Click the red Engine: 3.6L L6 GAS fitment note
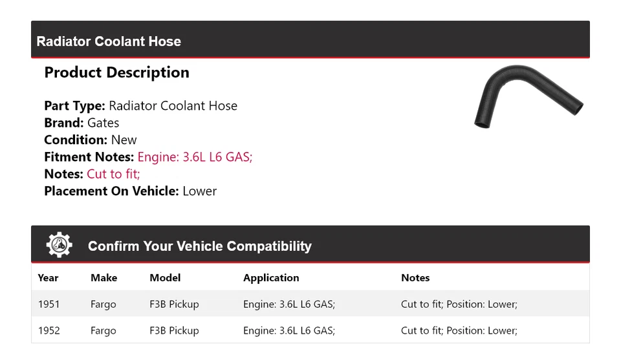The image size is (621, 364). 195,157
